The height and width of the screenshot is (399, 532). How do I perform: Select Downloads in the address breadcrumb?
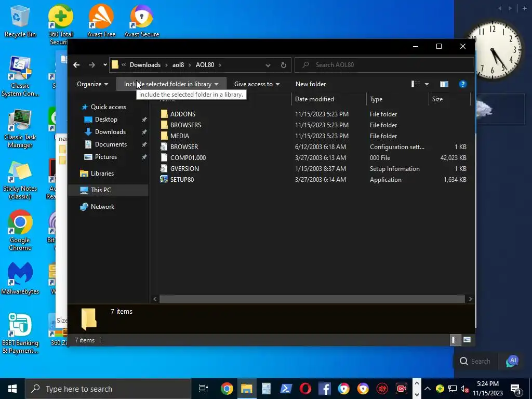click(145, 65)
